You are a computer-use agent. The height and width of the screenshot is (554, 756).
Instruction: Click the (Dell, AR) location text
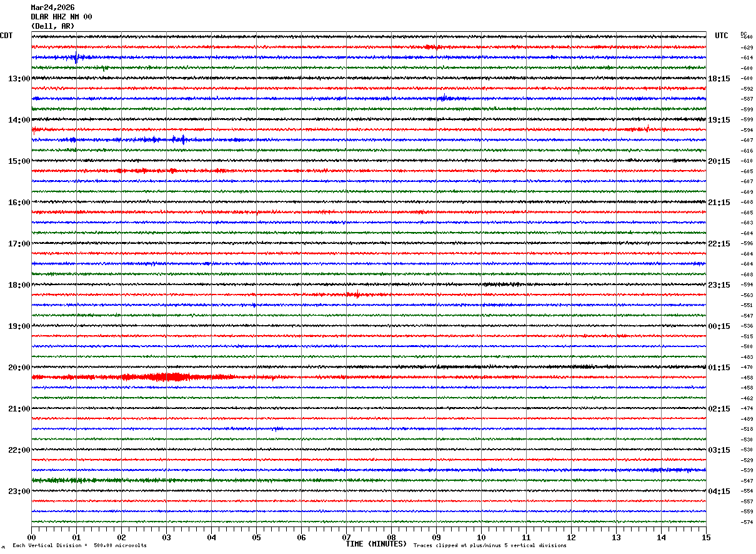pyautogui.click(x=52, y=26)
